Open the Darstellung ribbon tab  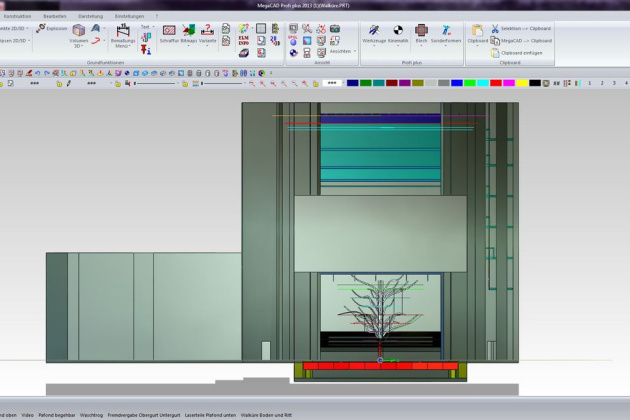(x=90, y=16)
